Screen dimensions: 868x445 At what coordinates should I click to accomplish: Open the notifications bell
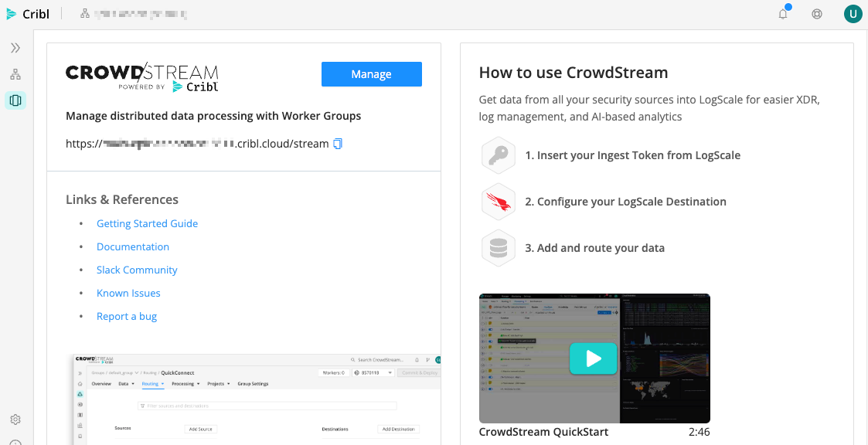(782, 13)
